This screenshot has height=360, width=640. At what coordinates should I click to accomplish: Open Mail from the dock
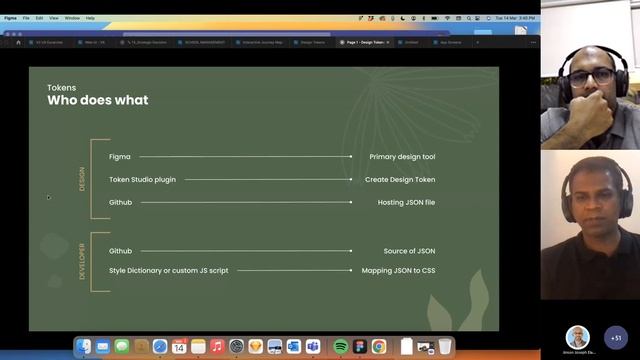pyautogui.click(x=102, y=347)
